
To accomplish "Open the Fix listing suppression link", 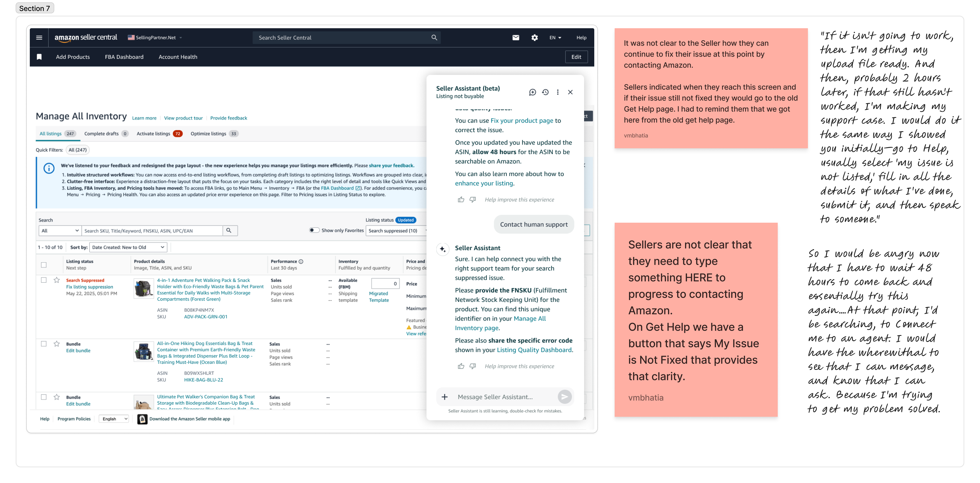I will pos(89,287).
